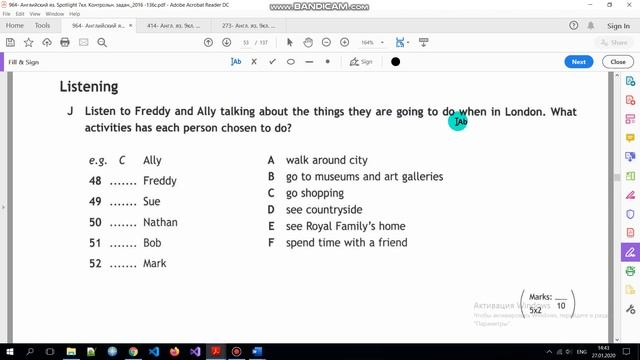Click the Fill & Sign Close button

(618, 62)
